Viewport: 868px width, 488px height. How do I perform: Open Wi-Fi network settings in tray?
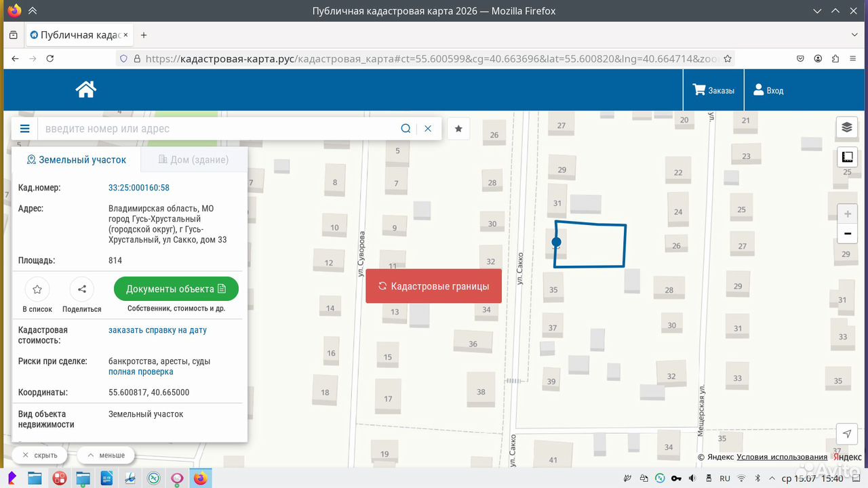[742, 479]
